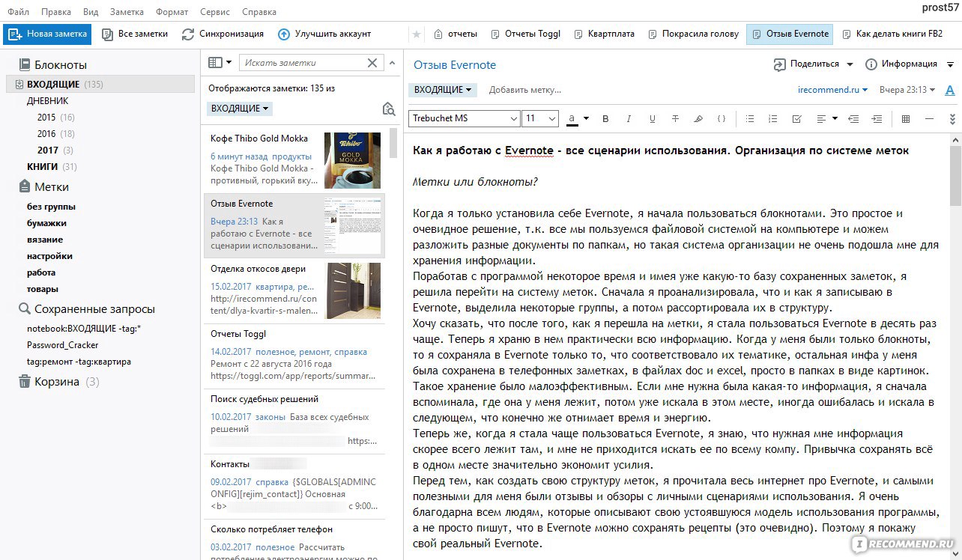
Task: Open ВХОДЯЩИЕ filter dropdown in note list
Action: 240,109
